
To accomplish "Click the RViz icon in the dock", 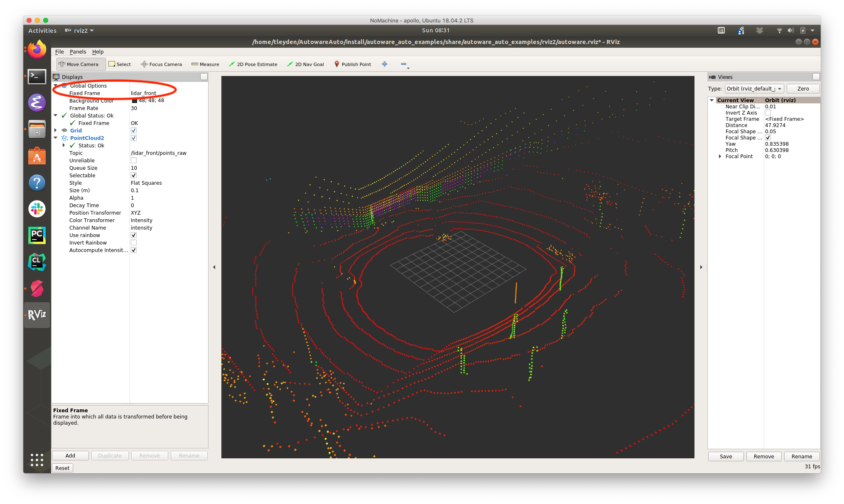I will coord(37,315).
